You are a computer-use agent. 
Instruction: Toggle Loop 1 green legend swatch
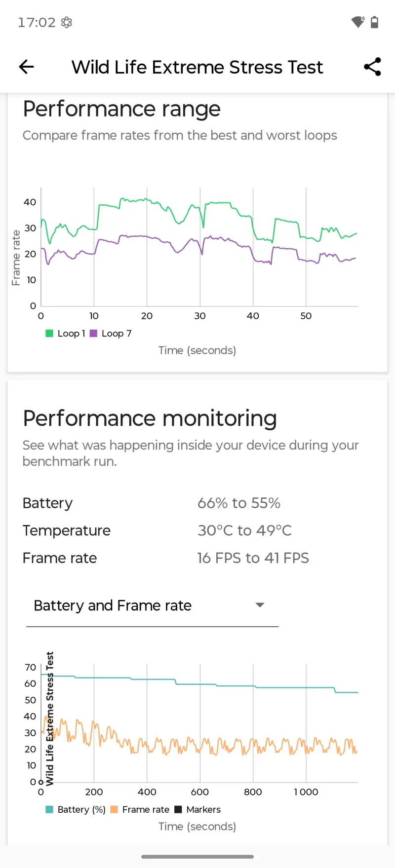pyautogui.click(x=49, y=334)
